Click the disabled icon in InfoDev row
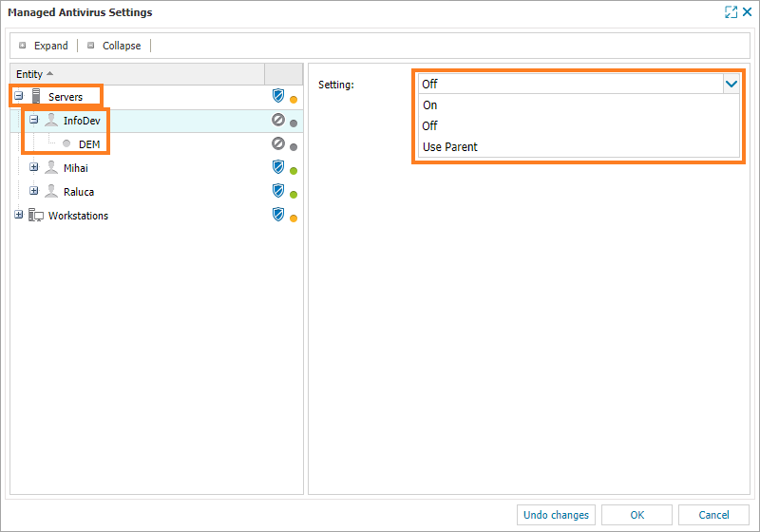Screen dimensions: 760x532 278,119
